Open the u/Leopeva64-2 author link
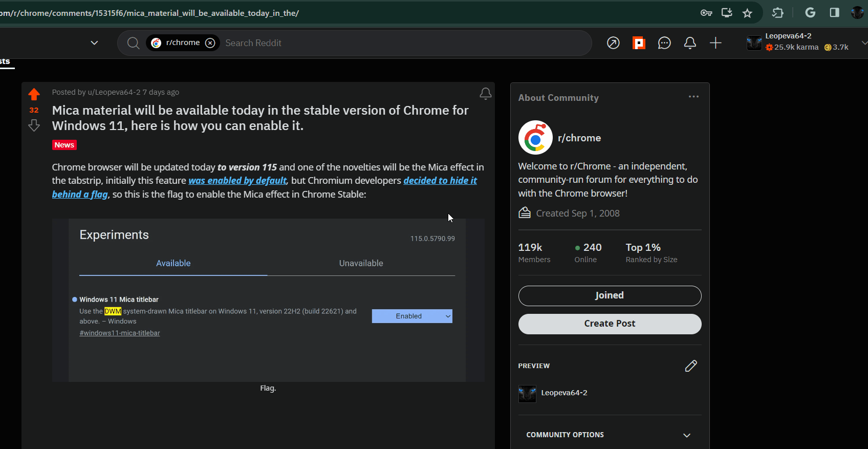Viewport: 868px width, 449px height. (x=114, y=92)
